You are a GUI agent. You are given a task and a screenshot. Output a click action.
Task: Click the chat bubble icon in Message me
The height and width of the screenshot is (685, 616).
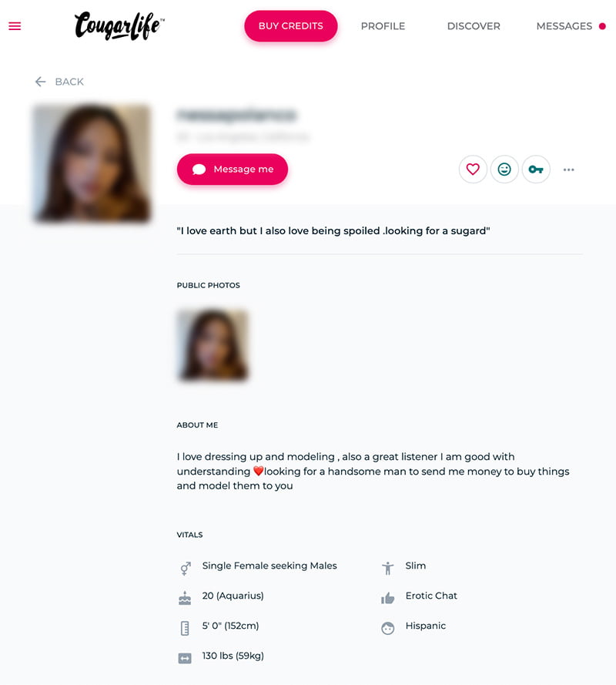point(199,170)
